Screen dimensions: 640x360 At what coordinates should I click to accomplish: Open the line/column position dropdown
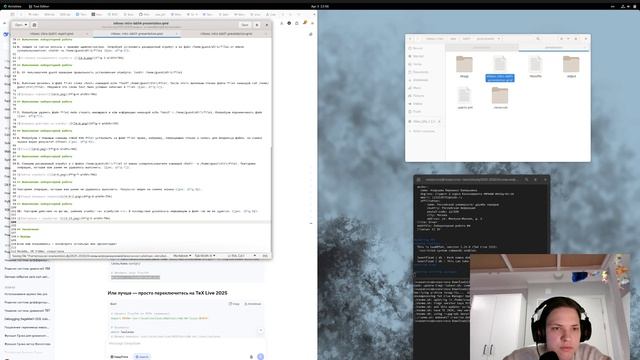[x=242, y=256]
